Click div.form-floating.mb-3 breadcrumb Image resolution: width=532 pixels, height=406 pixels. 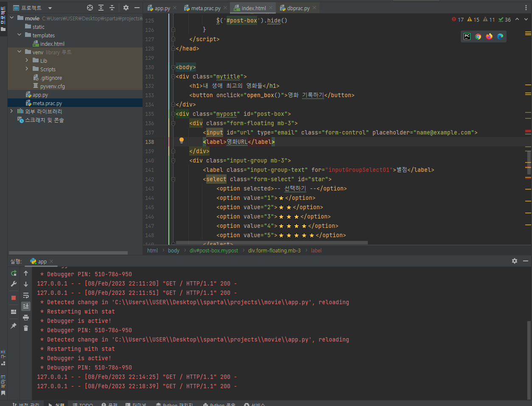[274, 250]
